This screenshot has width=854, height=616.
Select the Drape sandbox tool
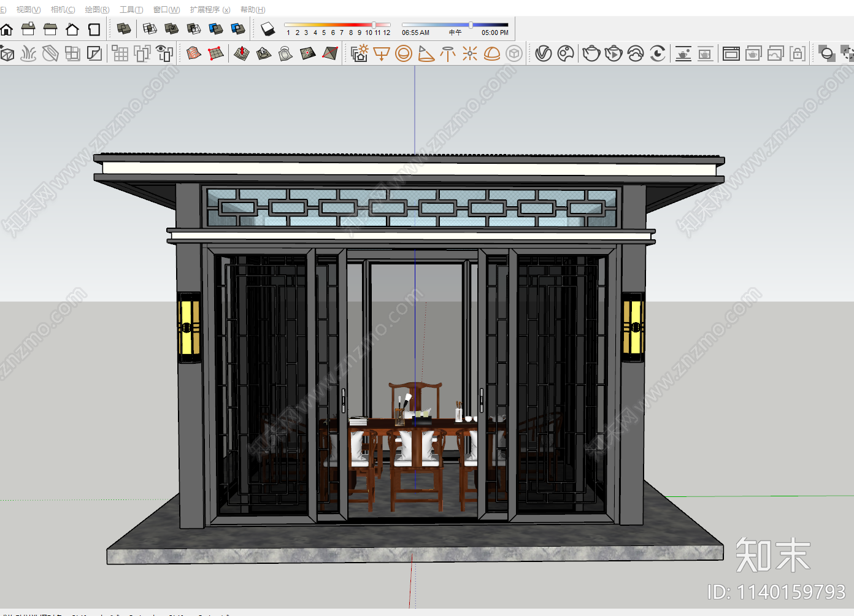tap(286, 54)
